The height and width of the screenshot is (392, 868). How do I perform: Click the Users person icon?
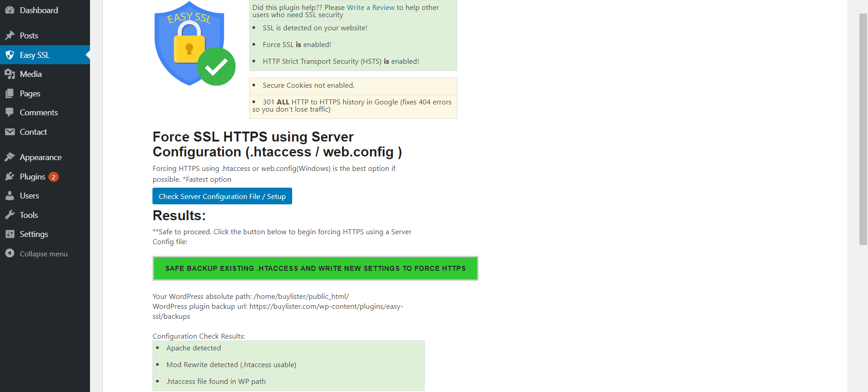[x=10, y=195]
